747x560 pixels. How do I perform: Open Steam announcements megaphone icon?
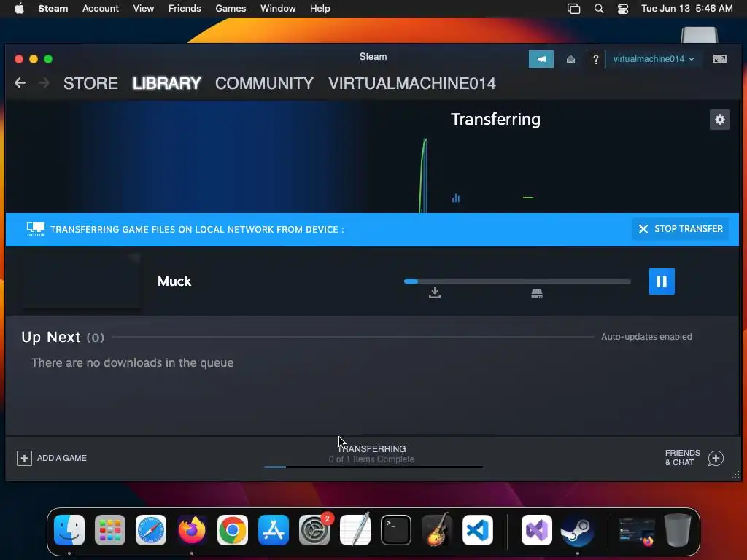coord(541,59)
